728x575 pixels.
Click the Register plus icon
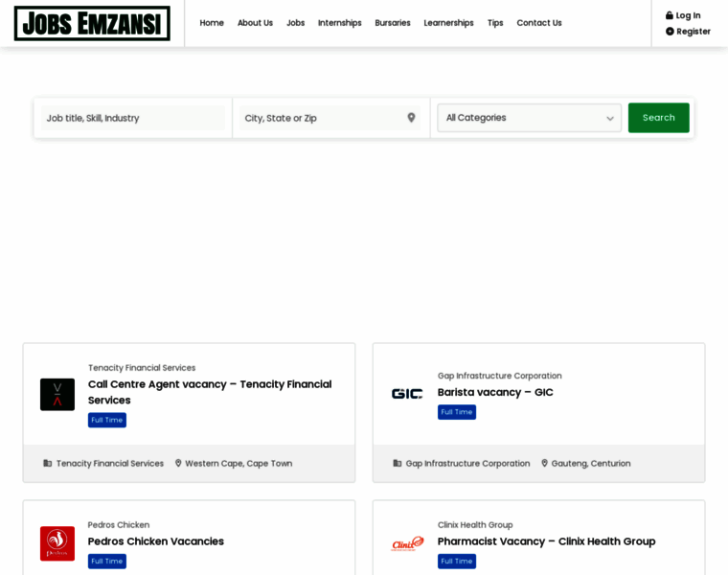pyautogui.click(x=670, y=31)
